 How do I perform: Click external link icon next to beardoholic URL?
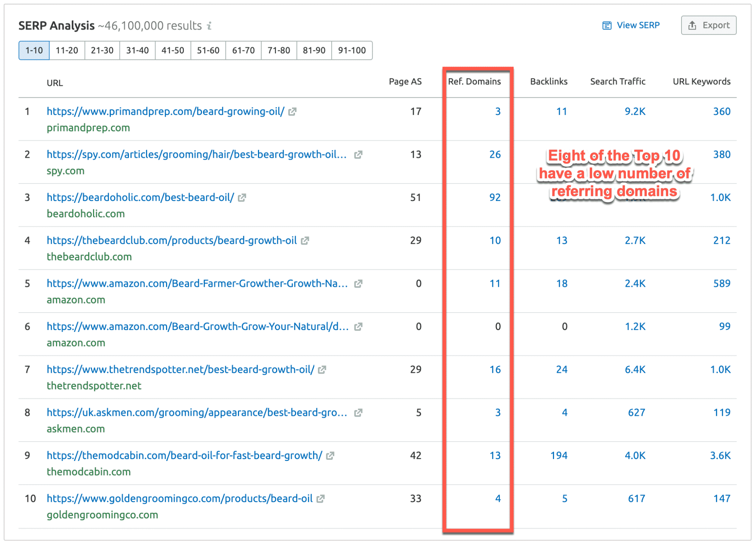[242, 198]
